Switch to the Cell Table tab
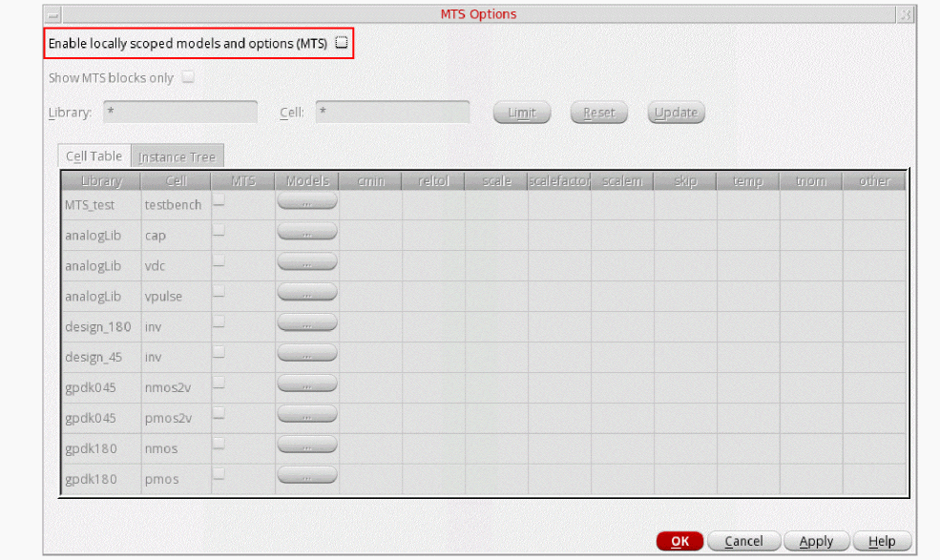This screenshot has height=560, width=940. [94, 156]
